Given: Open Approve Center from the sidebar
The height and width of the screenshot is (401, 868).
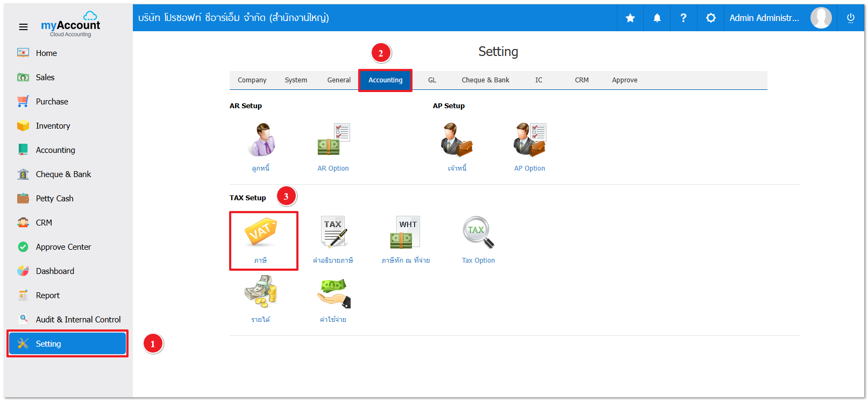Looking at the screenshot, I should click(63, 247).
